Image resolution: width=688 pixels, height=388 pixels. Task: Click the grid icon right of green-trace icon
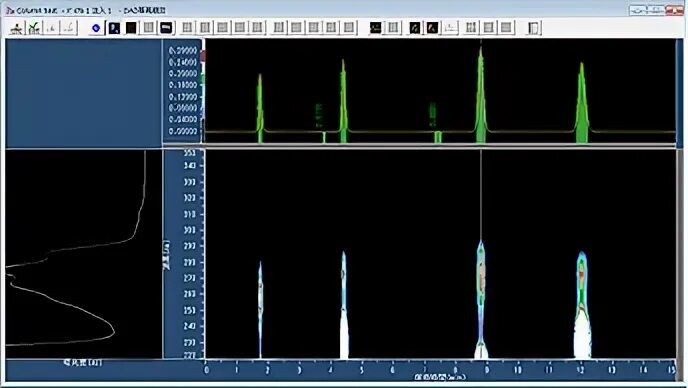pyautogui.click(x=393, y=28)
